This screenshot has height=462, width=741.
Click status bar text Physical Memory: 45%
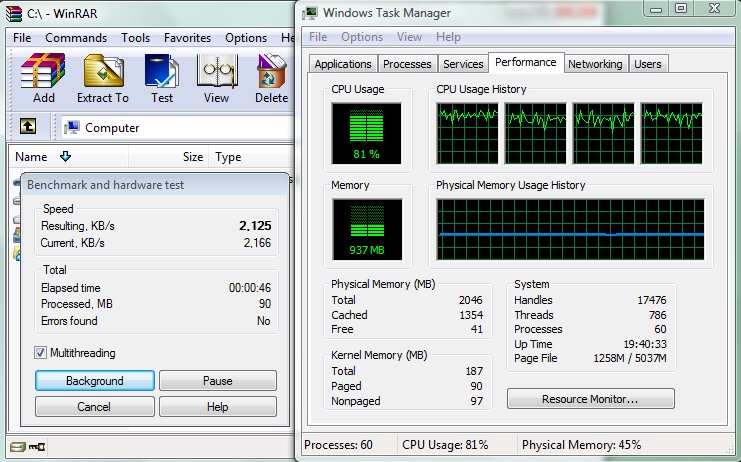(x=581, y=445)
